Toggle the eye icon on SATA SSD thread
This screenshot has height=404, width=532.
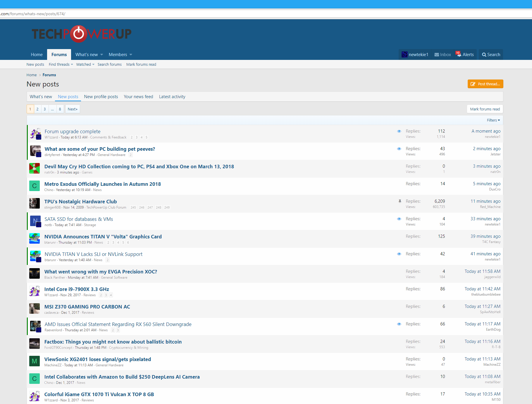[x=399, y=219]
